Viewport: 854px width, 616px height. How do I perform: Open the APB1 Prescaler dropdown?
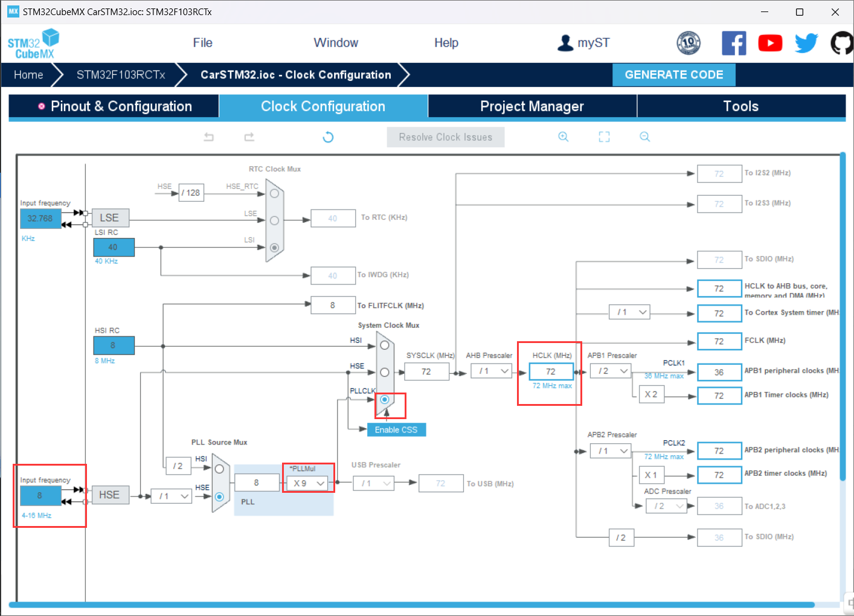click(x=611, y=371)
